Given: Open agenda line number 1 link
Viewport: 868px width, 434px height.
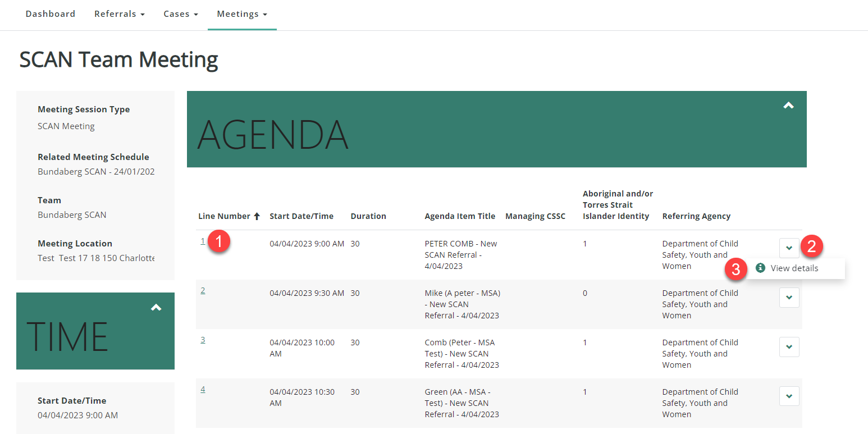Looking at the screenshot, I should (x=203, y=241).
